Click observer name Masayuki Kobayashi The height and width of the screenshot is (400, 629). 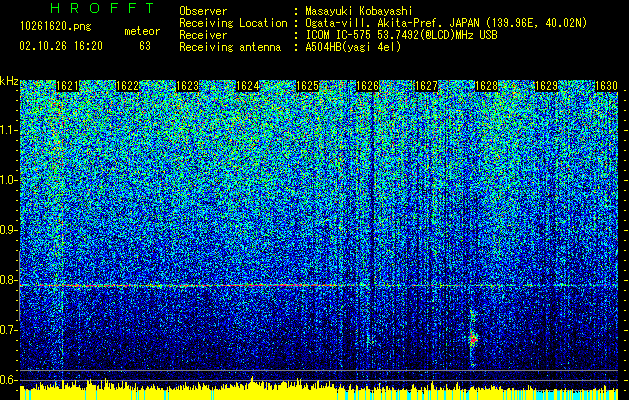(359, 11)
